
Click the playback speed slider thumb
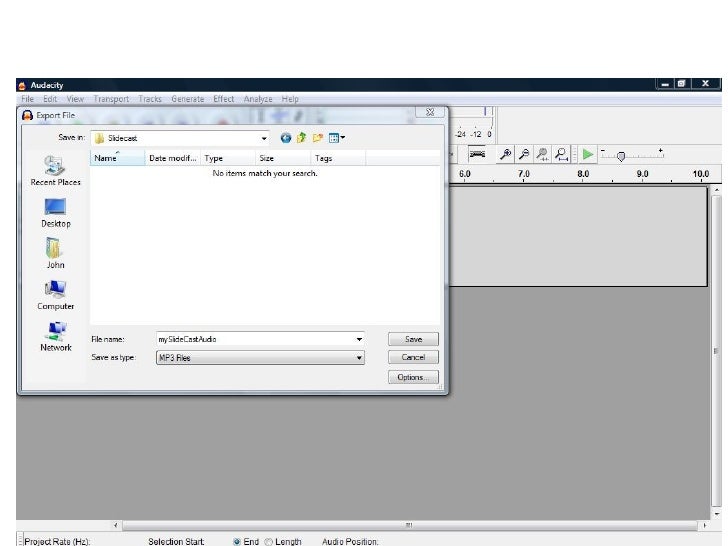click(621, 156)
